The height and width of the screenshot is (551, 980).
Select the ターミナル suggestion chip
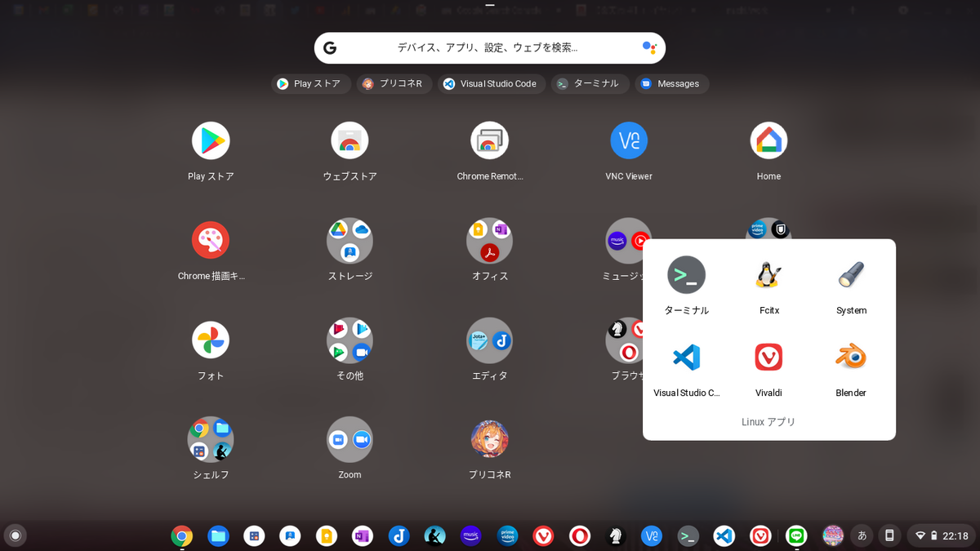(x=590, y=83)
